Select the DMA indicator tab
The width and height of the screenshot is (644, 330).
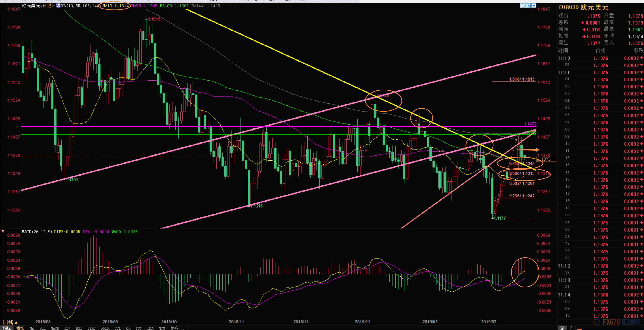[x=150, y=328]
